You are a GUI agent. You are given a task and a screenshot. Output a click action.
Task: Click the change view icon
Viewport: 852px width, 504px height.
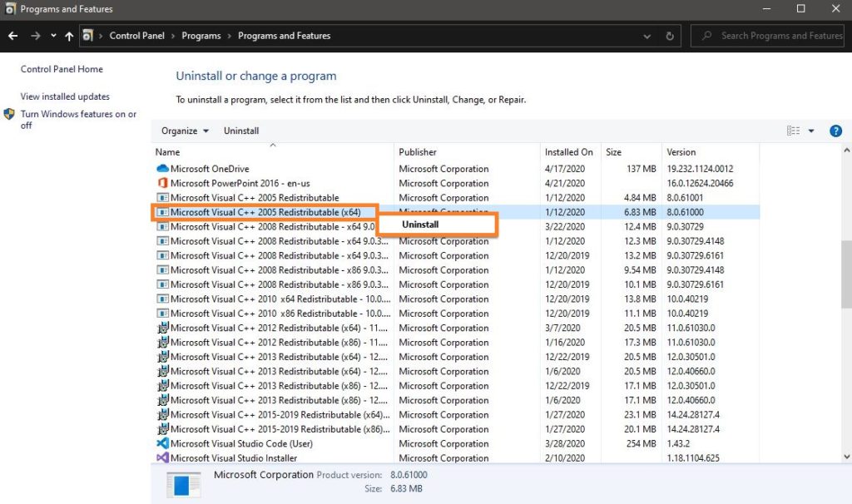(x=793, y=131)
